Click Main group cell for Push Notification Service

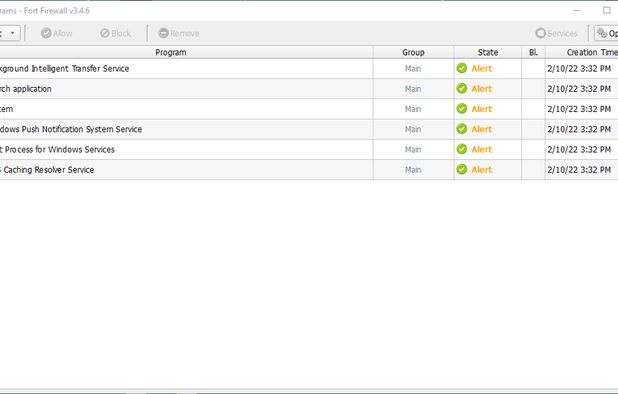click(413, 129)
